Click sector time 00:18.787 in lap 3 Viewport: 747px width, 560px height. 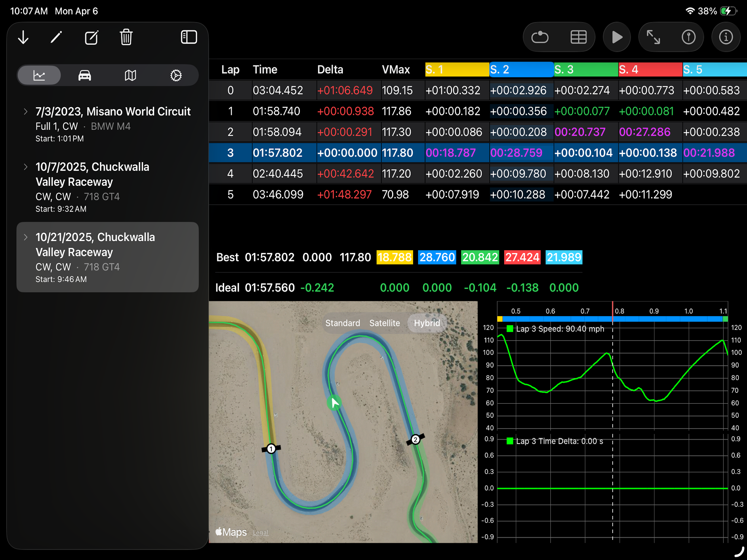[x=451, y=153]
